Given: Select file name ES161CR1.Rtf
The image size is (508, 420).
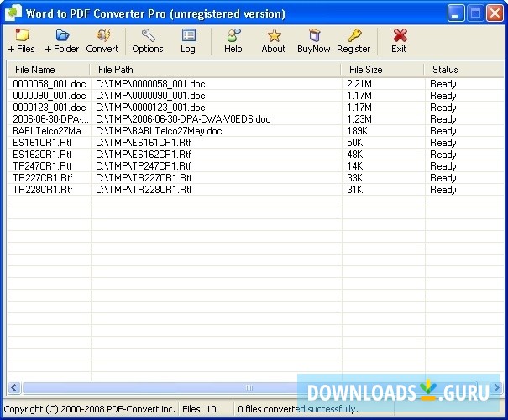Looking at the screenshot, I should point(42,143).
